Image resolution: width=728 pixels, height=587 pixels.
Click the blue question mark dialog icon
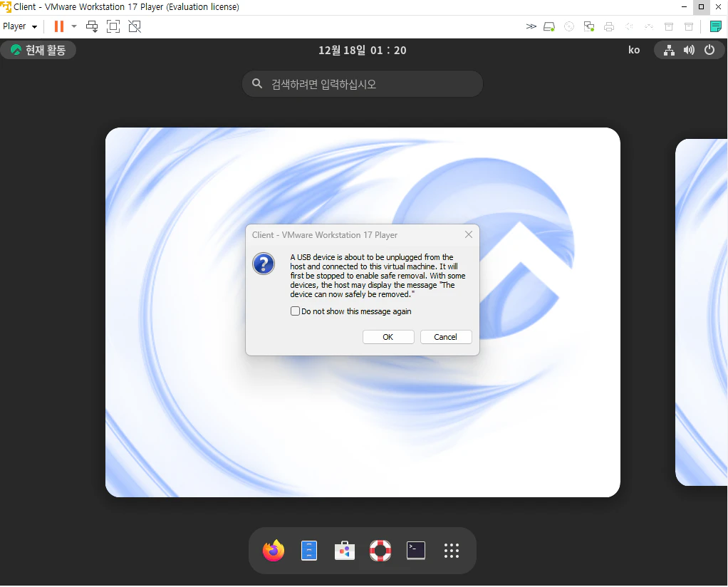tap(264, 264)
